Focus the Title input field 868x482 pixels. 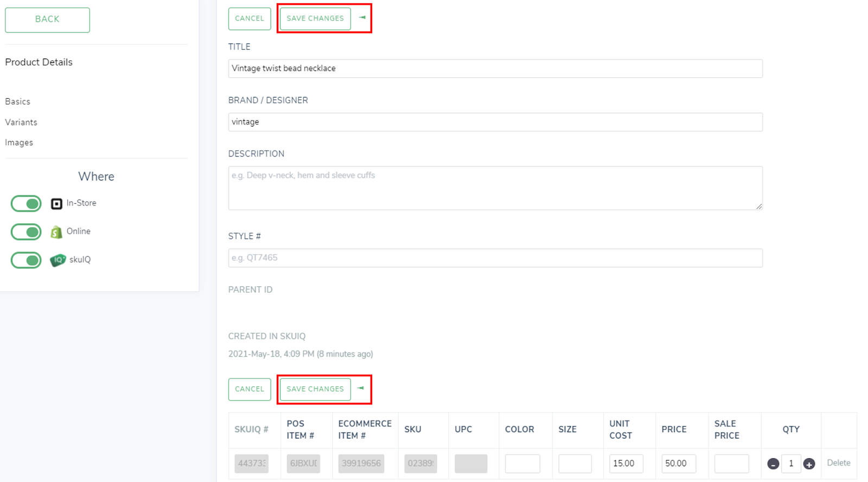(495, 68)
